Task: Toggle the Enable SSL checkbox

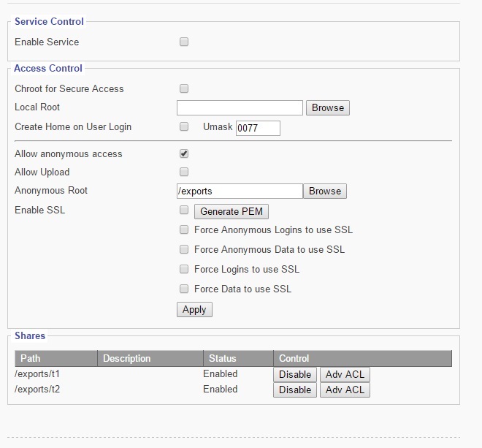Action: 184,210
